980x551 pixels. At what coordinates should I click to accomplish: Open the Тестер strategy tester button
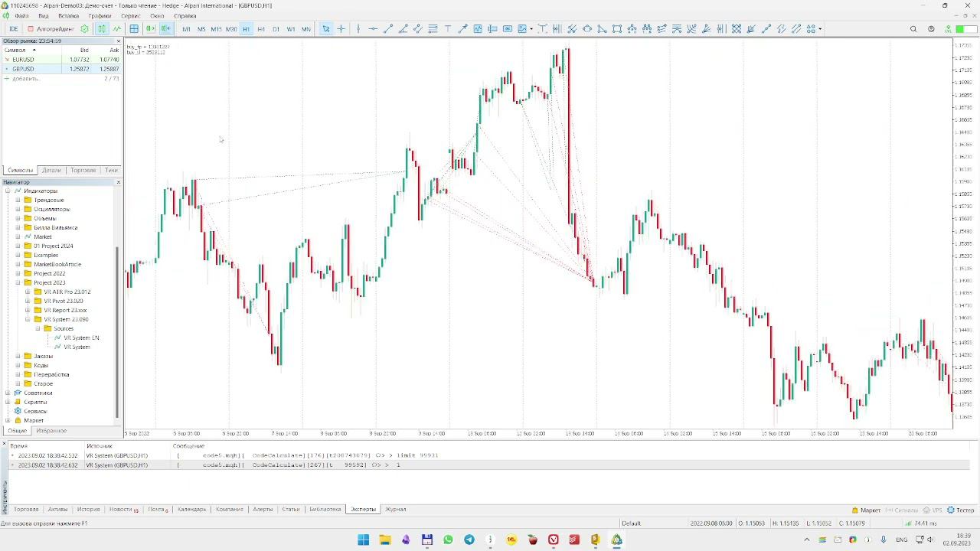(x=961, y=510)
